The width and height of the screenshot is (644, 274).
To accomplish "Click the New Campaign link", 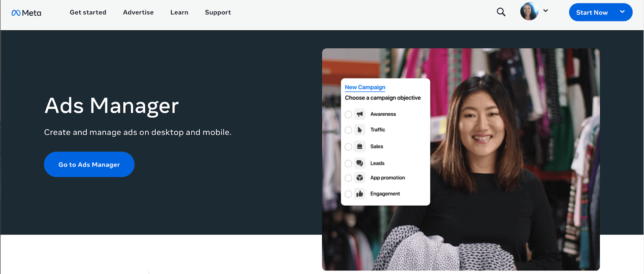I will (x=365, y=87).
